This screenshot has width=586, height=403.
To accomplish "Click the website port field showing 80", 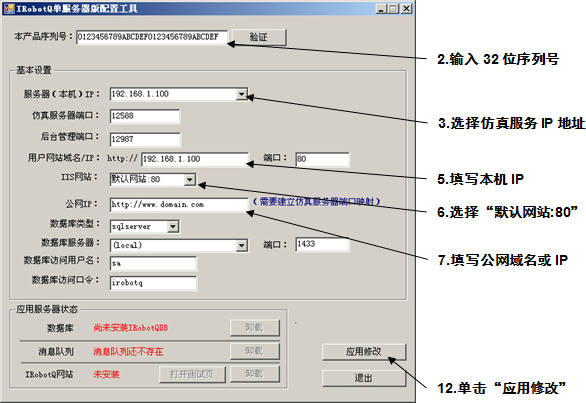I will pos(323,159).
